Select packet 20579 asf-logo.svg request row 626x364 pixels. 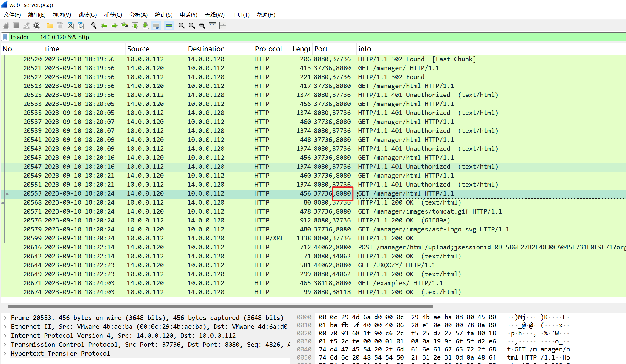tap(313, 229)
